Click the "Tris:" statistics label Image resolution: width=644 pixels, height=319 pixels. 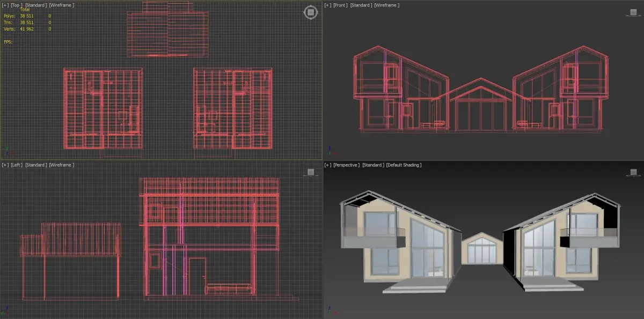pos(8,23)
